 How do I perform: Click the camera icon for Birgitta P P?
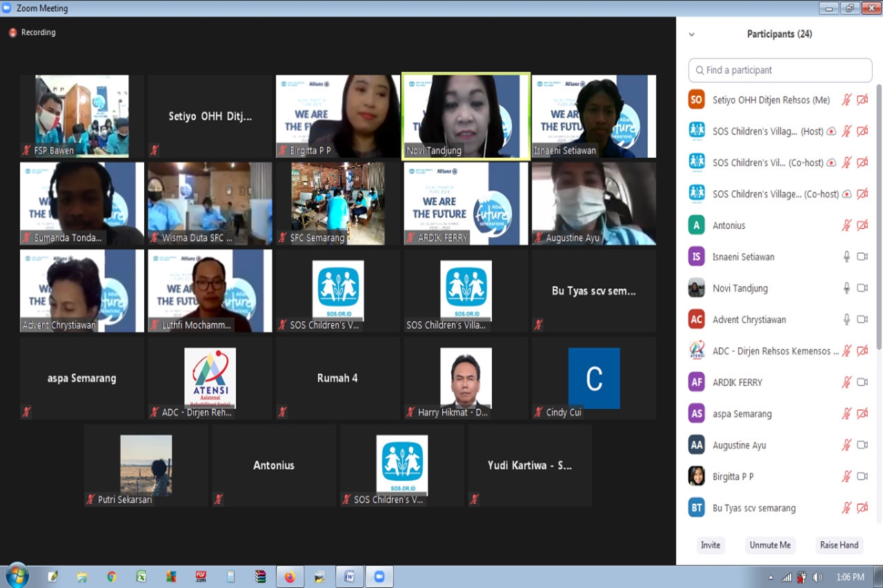point(862,476)
